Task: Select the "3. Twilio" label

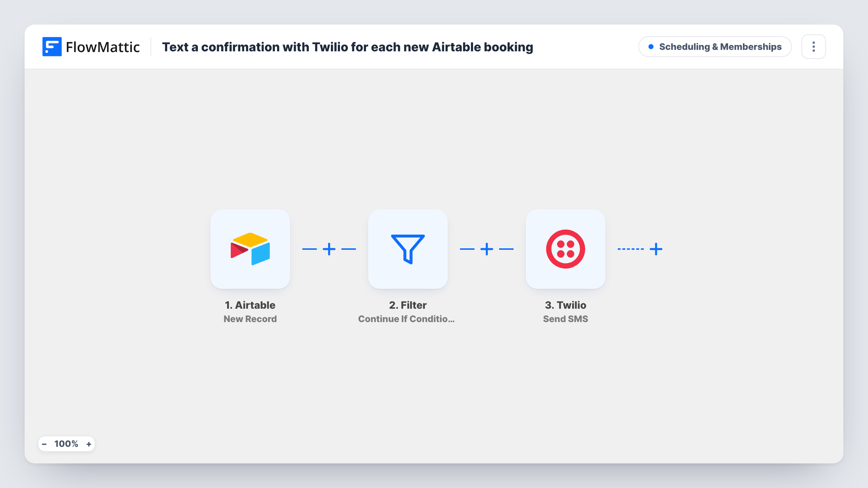Action: point(565,305)
